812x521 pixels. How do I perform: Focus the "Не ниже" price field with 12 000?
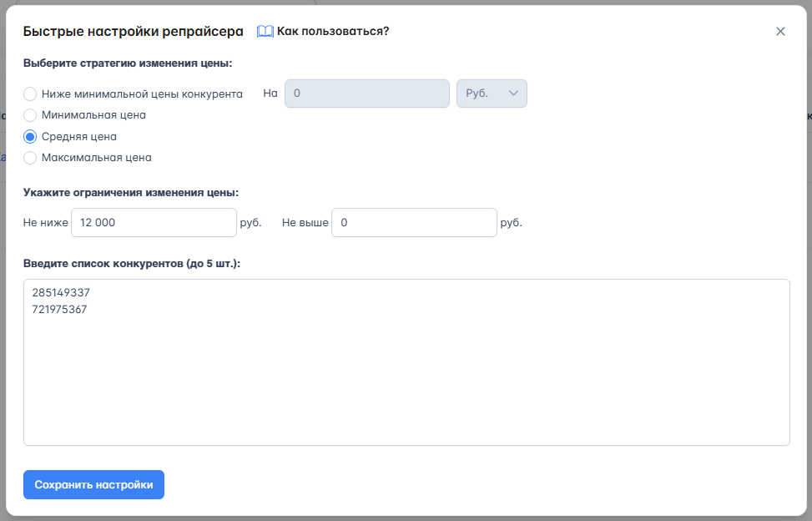[x=154, y=223]
